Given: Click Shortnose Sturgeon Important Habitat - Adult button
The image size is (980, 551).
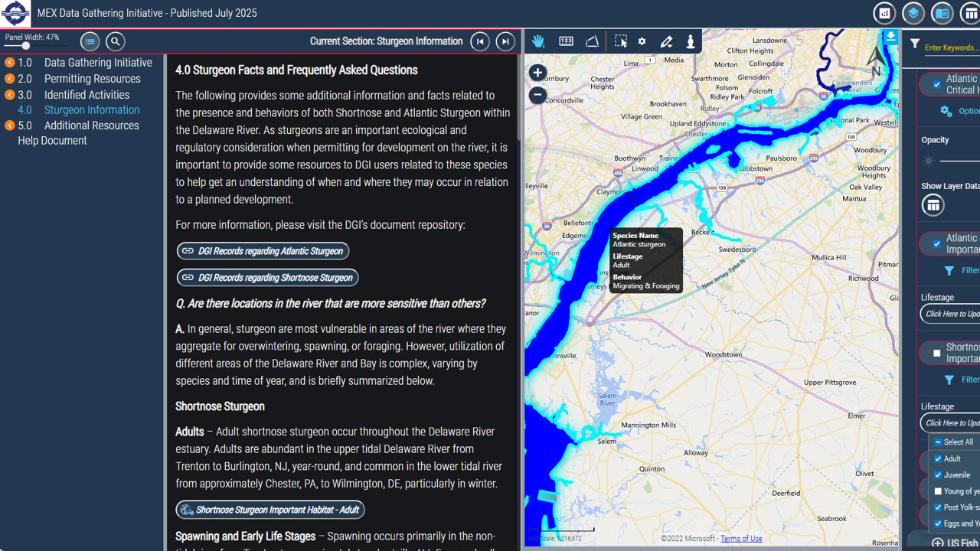Looking at the screenshot, I should pos(269,510).
